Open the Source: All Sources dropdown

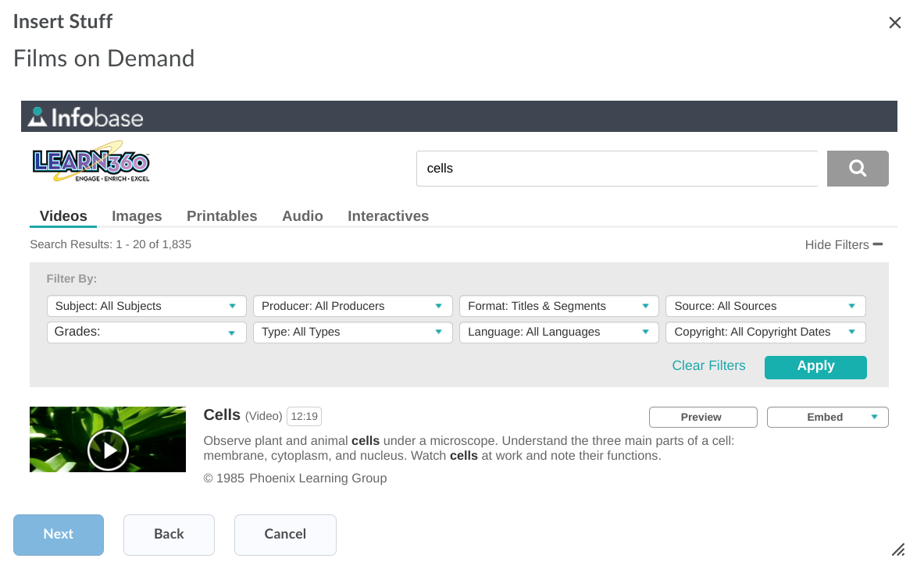coord(765,306)
